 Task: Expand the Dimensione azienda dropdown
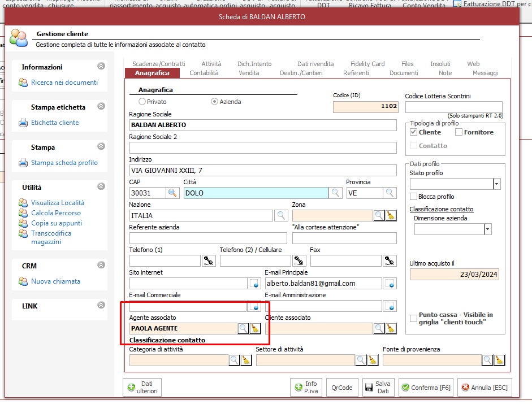point(487,229)
